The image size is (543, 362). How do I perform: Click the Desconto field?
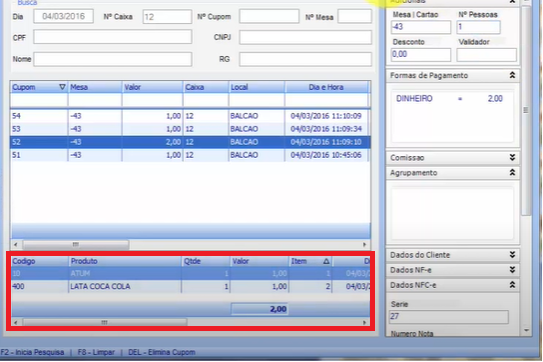[421, 55]
